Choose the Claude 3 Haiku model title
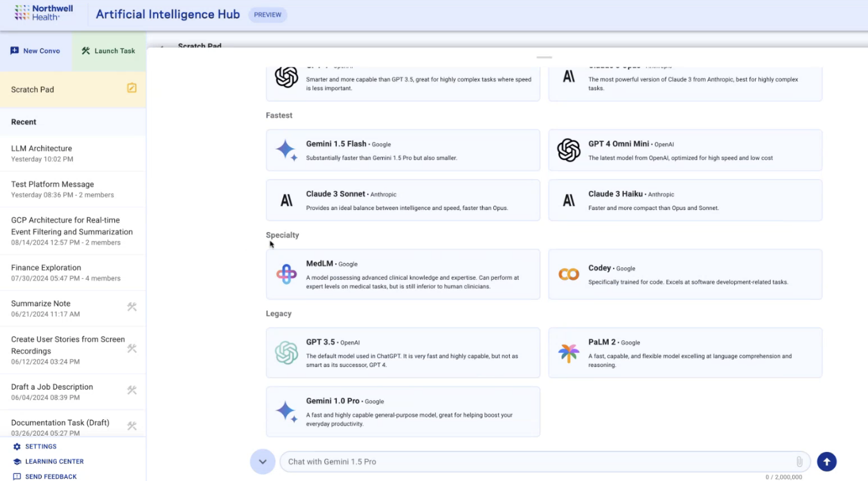 point(616,194)
